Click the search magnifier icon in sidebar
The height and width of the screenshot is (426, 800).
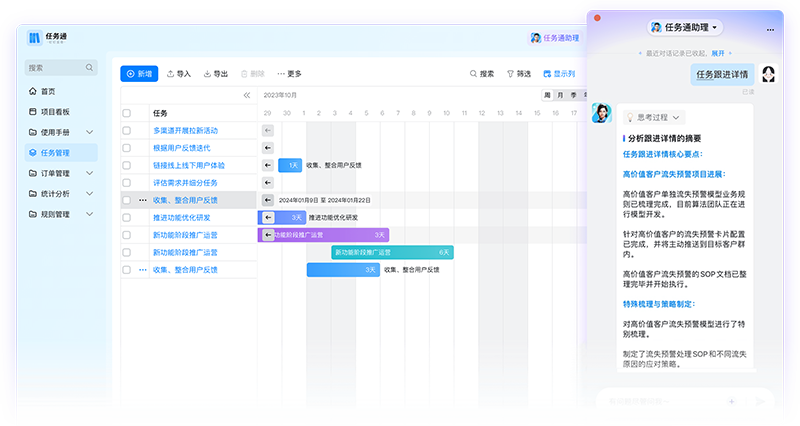click(x=90, y=68)
